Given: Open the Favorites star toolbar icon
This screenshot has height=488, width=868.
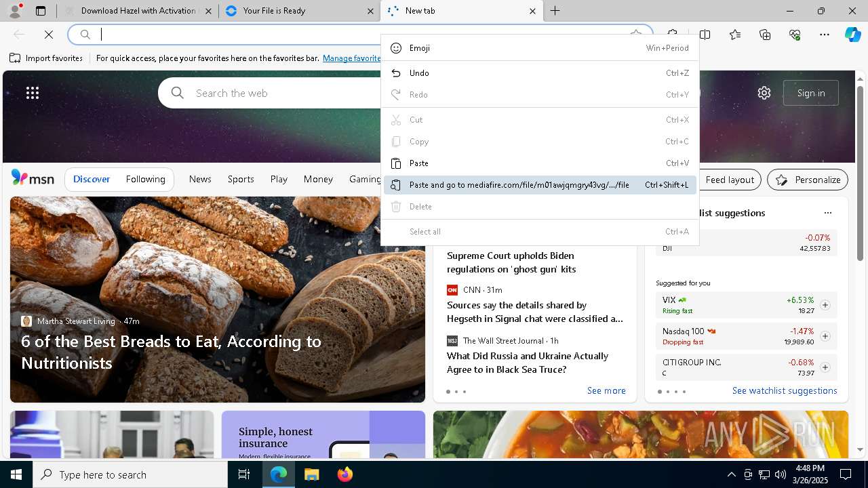Looking at the screenshot, I should click(x=735, y=35).
